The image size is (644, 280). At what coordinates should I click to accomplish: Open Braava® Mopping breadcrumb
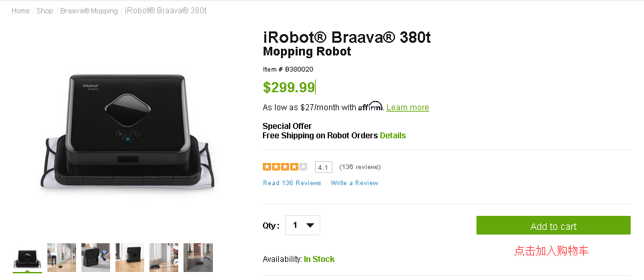tap(89, 11)
